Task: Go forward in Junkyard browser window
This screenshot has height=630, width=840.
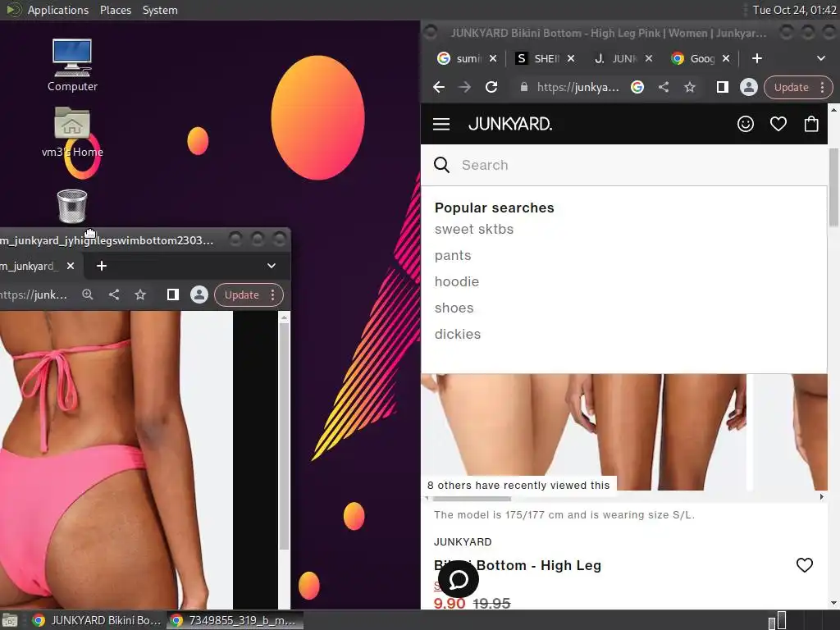Action: pos(464,87)
